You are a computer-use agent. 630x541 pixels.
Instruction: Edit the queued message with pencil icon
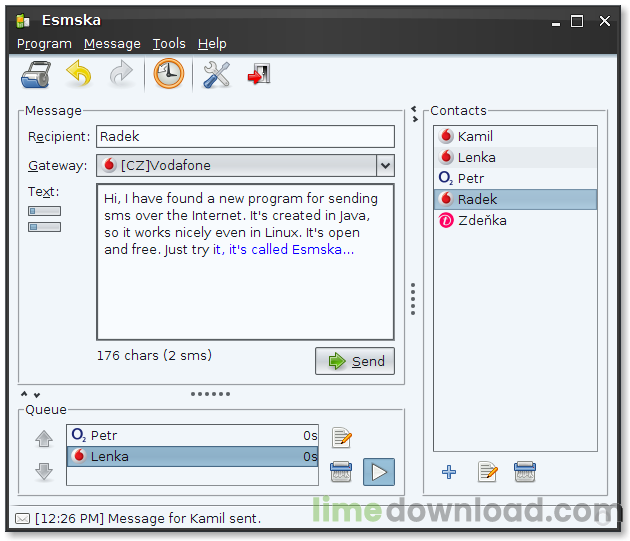point(342,438)
